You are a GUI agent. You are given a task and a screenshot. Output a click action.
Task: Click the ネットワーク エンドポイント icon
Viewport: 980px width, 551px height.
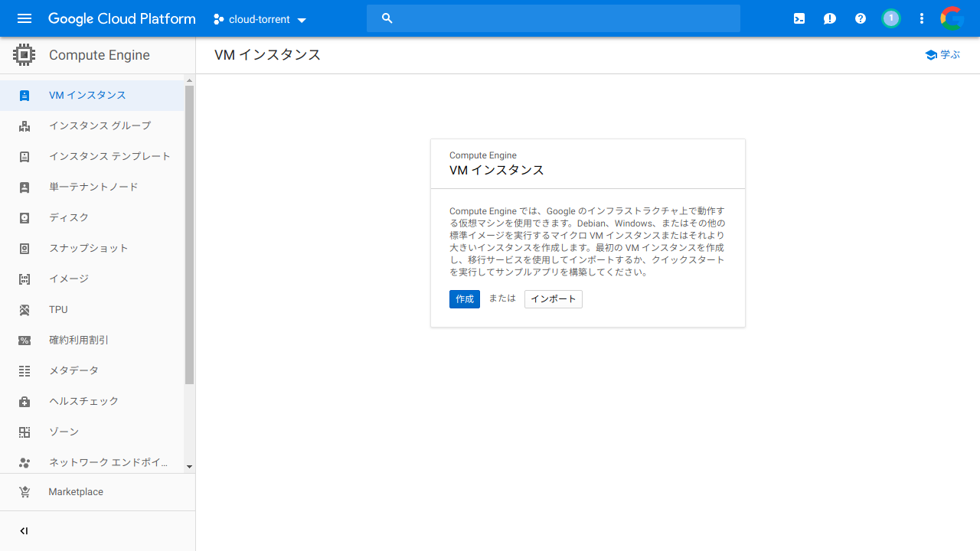24,463
